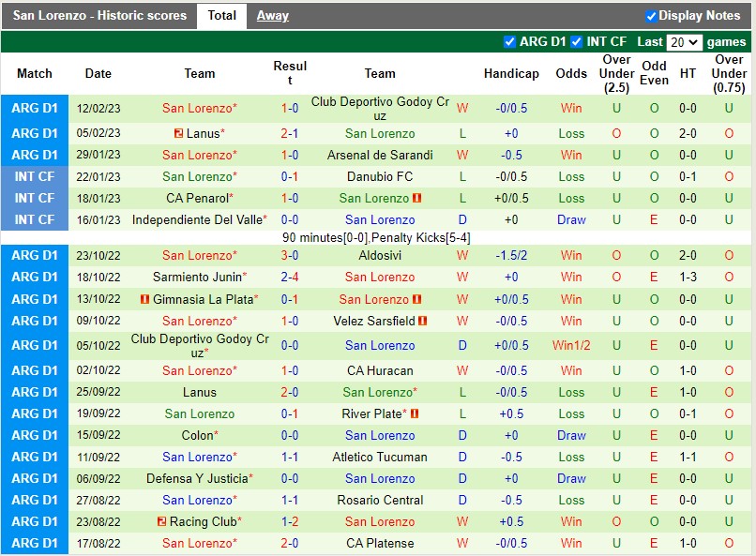
Task: Click the Over Under (2.5) column header
Action: click(x=616, y=74)
